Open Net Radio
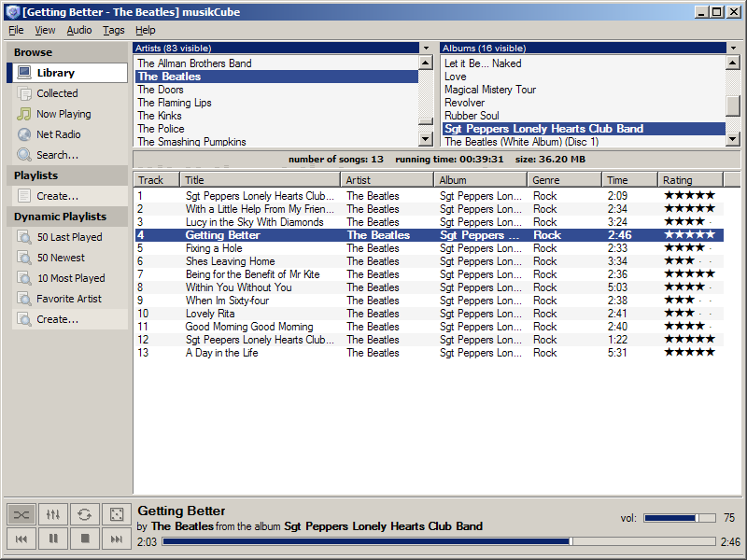 click(70, 134)
